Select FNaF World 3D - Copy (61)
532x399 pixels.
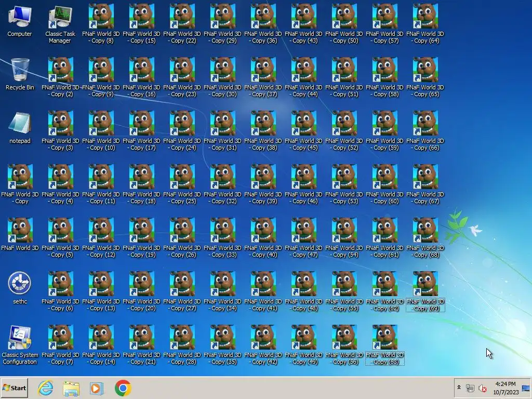pos(384,237)
